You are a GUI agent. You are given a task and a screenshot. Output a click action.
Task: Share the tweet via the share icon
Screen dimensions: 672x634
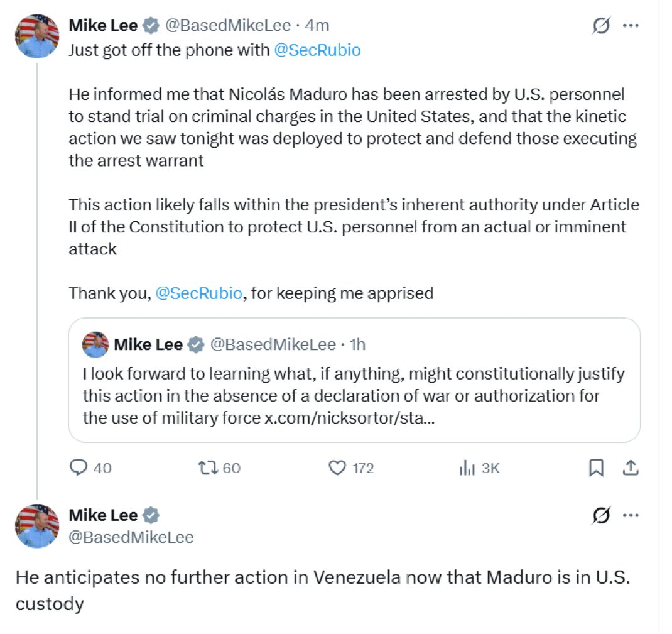click(631, 467)
